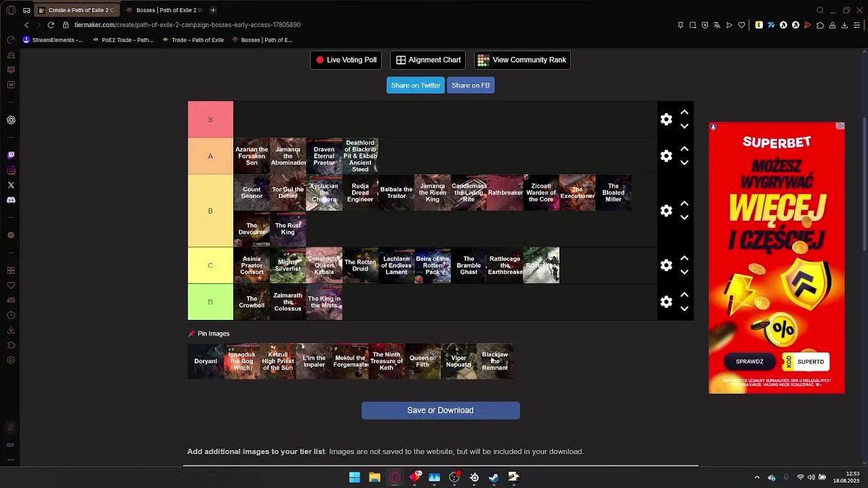Select Count Geonor boss image
Screen dimensions: 868x488
[252, 192]
